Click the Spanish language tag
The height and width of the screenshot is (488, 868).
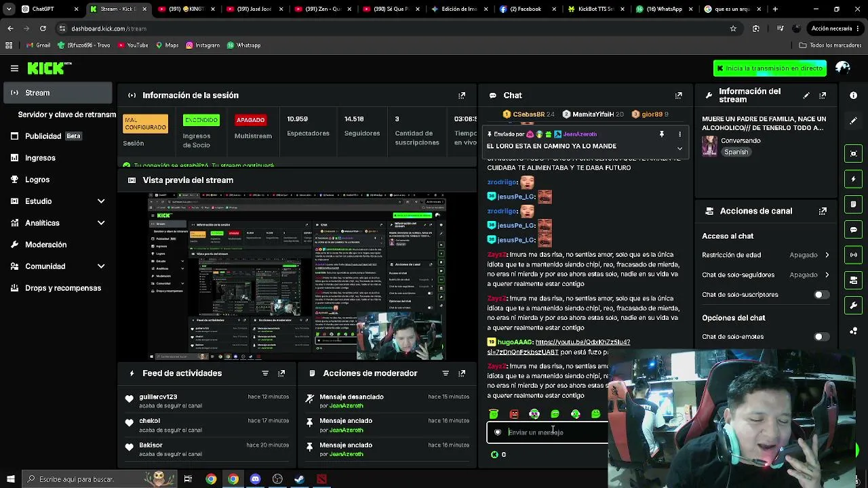736,152
